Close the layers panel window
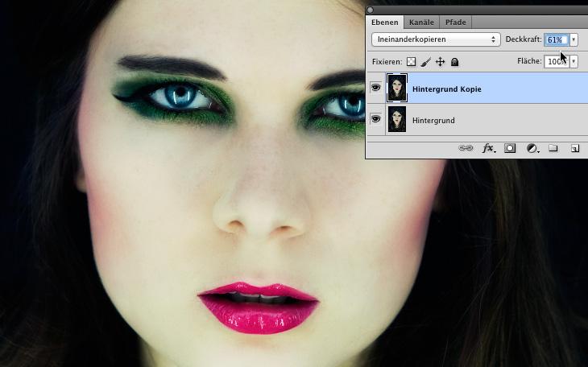 click(x=371, y=10)
